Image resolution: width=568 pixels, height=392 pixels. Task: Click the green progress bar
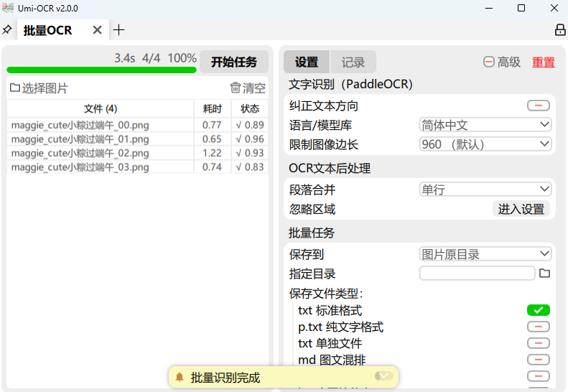pos(101,70)
